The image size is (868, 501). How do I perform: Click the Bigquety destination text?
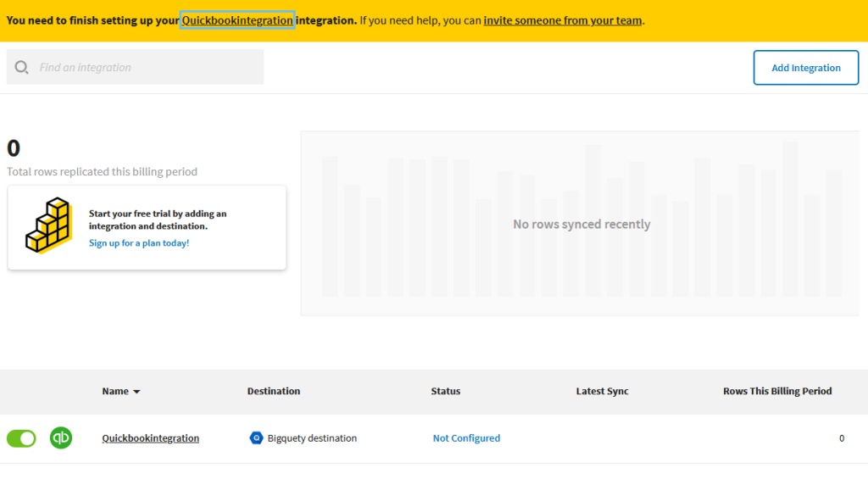pyautogui.click(x=312, y=438)
